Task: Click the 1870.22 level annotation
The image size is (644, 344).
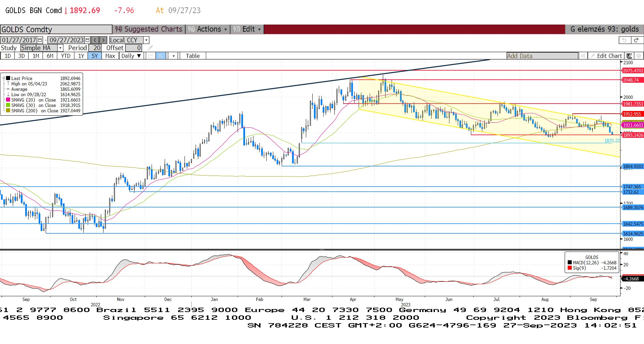Action: tap(612, 141)
